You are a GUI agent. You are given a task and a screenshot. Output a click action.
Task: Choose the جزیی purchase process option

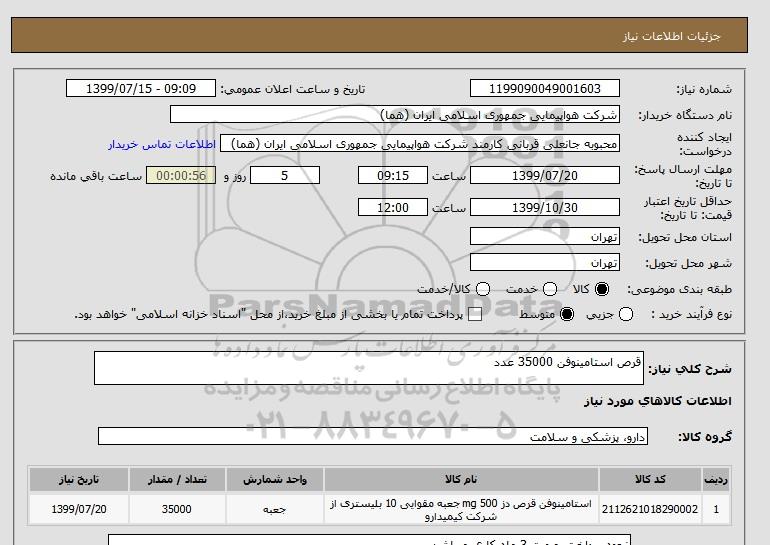tap(626, 314)
